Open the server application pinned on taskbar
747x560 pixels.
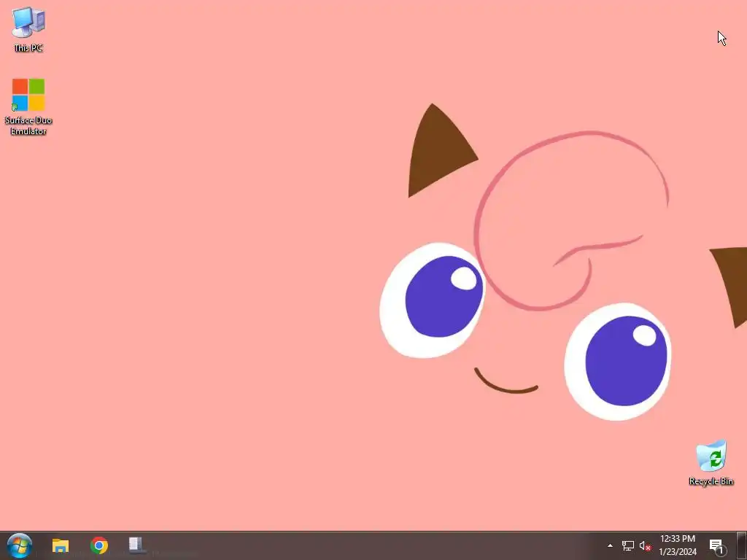[x=136, y=545]
